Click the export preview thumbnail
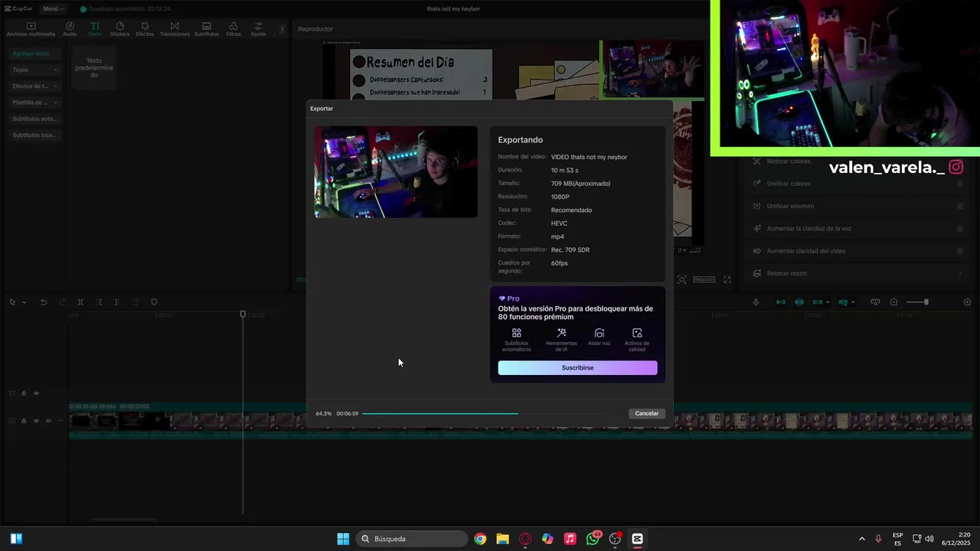The width and height of the screenshot is (980, 551). pos(396,172)
